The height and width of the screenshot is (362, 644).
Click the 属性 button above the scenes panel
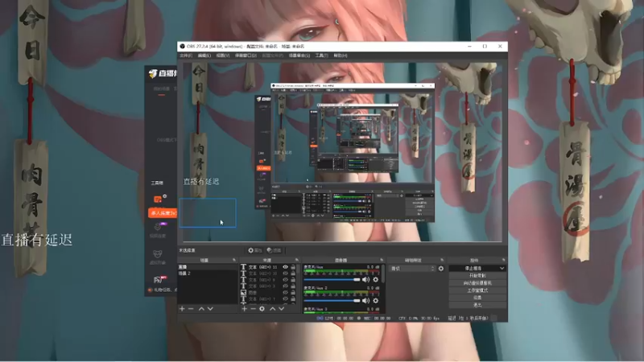tap(255, 250)
